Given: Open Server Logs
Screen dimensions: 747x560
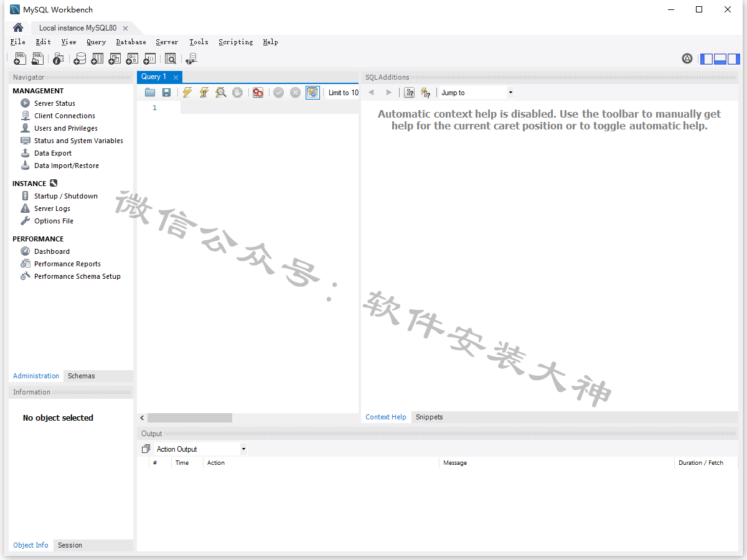Looking at the screenshot, I should pyautogui.click(x=52, y=208).
